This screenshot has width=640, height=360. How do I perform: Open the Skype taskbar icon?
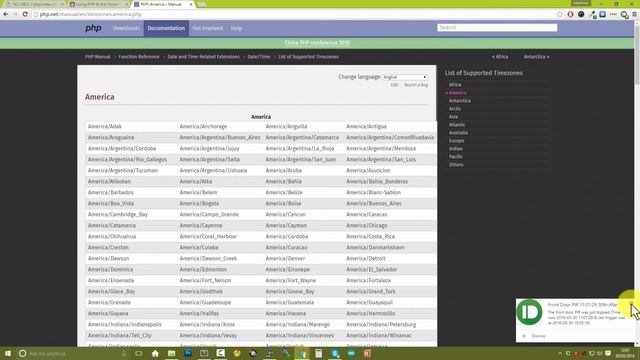(335, 353)
